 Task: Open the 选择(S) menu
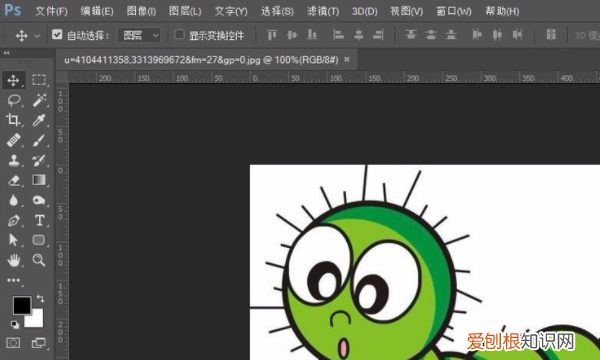pos(277,11)
